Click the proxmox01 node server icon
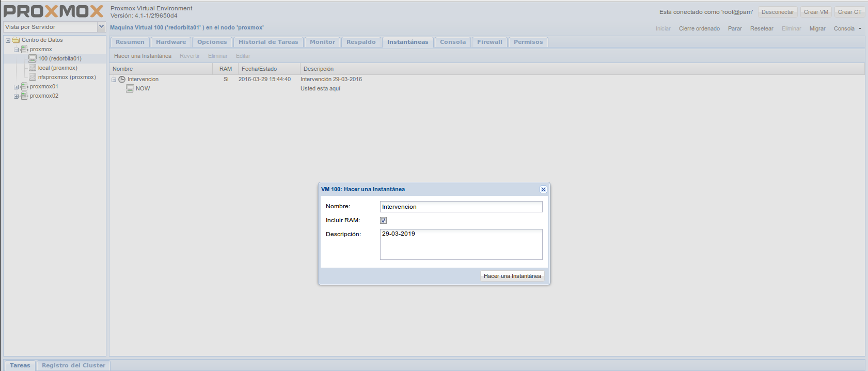The width and height of the screenshot is (868, 371). [24, 87]
